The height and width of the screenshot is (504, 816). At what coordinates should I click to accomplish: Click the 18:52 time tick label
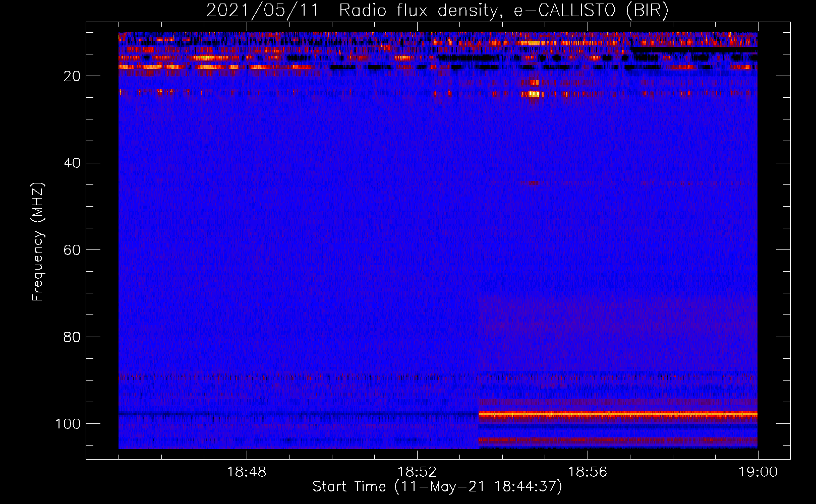tap(417, 472)
